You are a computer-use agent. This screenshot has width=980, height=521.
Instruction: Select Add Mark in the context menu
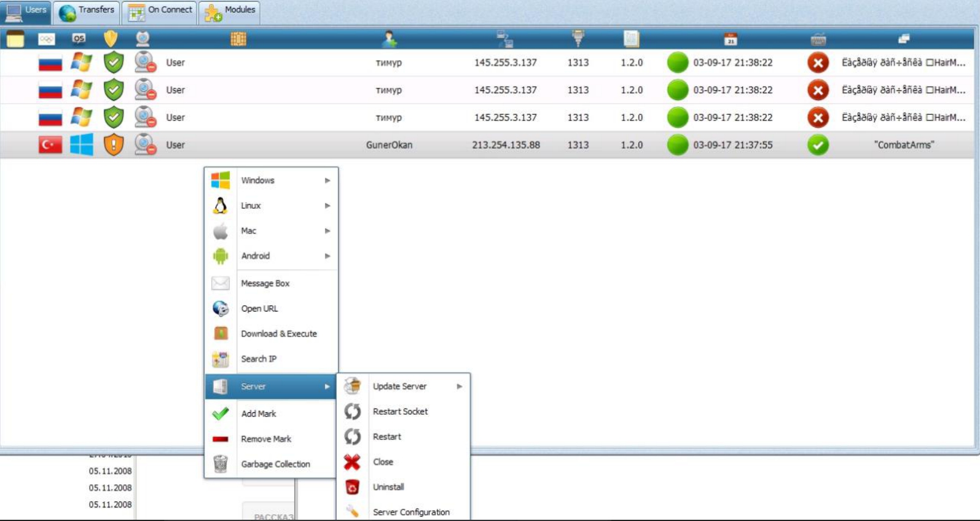[258, 414]
